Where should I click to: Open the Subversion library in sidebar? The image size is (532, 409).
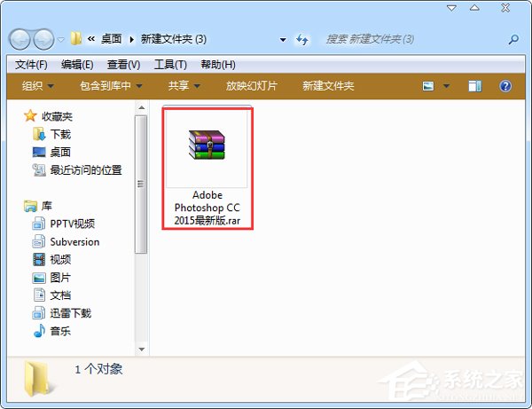(74, 241)
